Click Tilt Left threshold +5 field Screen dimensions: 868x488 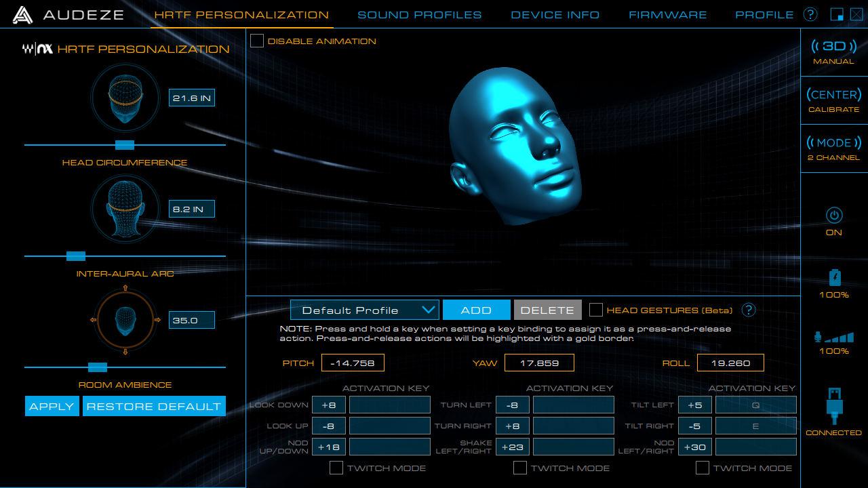(x=695, y=405)
